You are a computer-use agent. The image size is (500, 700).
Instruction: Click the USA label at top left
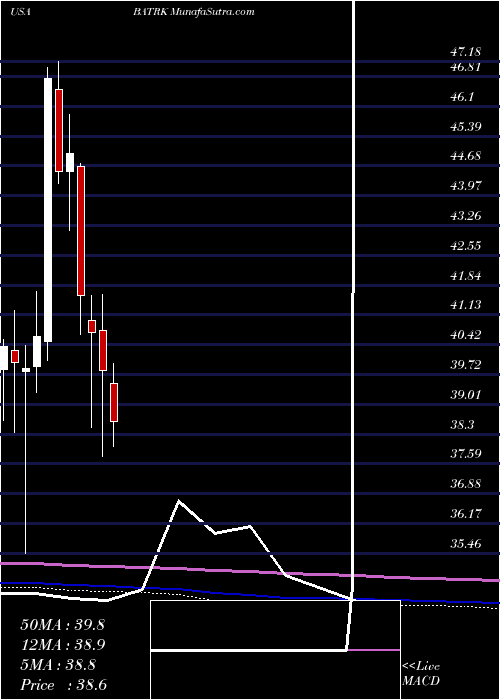20,12
